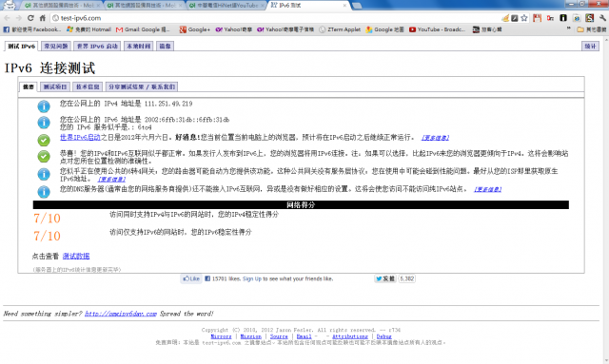Open the 世界 IPv6 启动 tab
609x364 pixels.
point(97,47)
